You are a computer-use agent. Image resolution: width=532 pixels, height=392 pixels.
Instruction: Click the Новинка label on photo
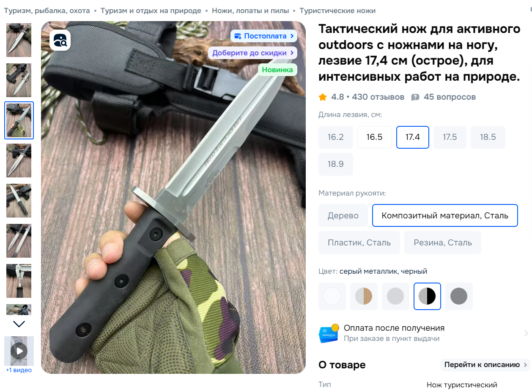click(x=277, y=70)
